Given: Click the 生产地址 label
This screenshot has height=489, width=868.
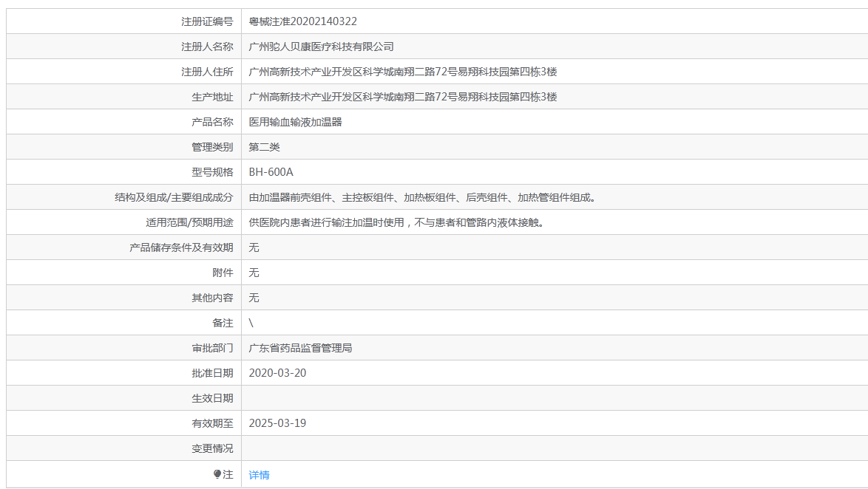Looking at the screenshot, I should [213, 97].
